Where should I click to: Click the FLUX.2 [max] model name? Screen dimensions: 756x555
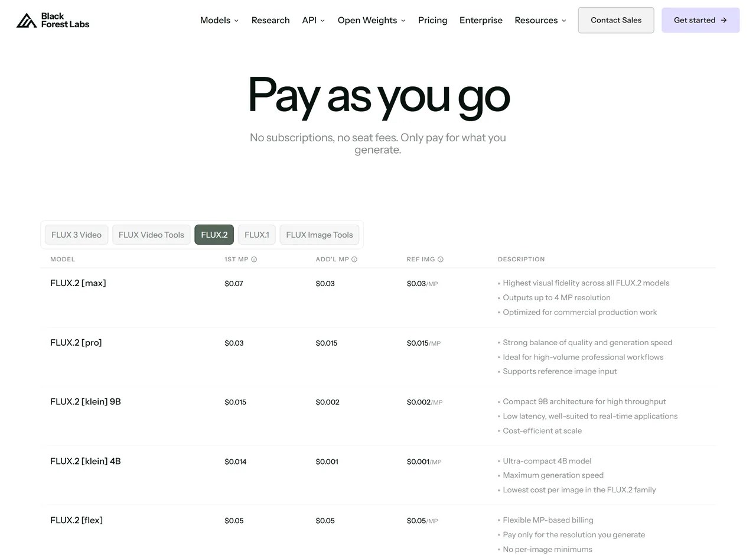tap(78, 283)
